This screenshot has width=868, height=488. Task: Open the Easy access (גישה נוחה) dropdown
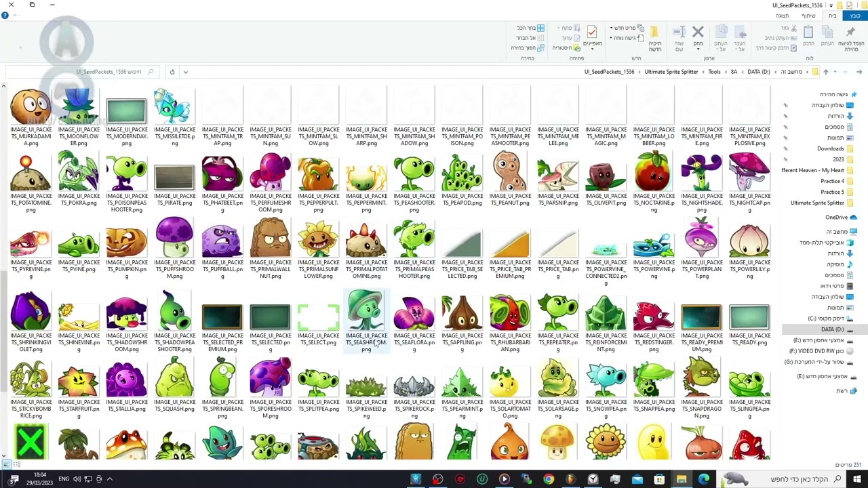627,38
